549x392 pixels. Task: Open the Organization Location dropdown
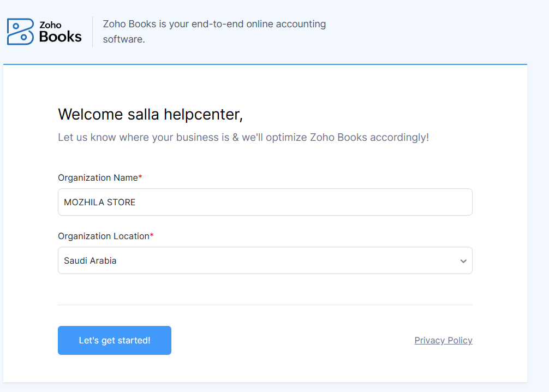click(x=265, y=260)
